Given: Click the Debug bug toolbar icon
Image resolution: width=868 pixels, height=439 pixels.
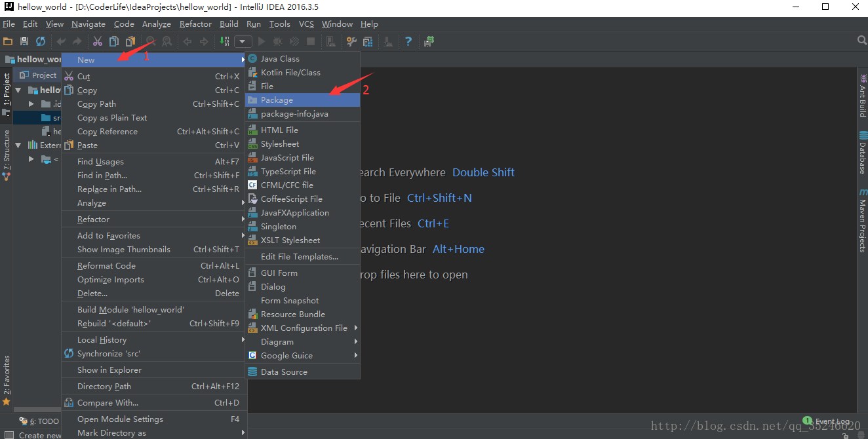Looking at the screenshot, I should click(x=278, y=41).
